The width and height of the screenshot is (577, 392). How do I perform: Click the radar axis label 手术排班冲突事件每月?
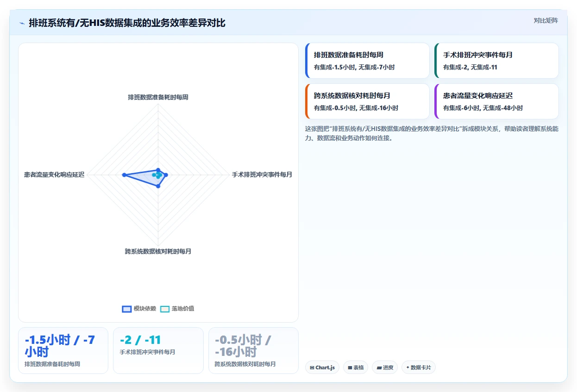(x=262, y=174)
